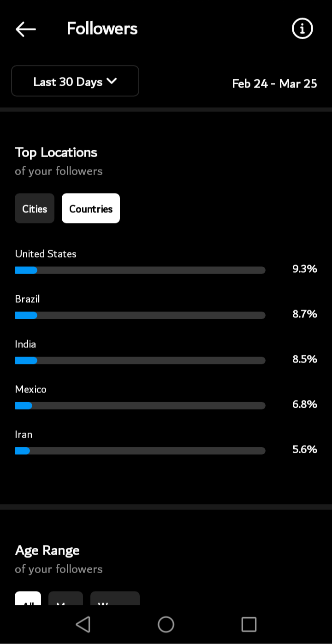Select the Women age range filter
This screenshot has height=644, width=332.
(x=115, y=598)
